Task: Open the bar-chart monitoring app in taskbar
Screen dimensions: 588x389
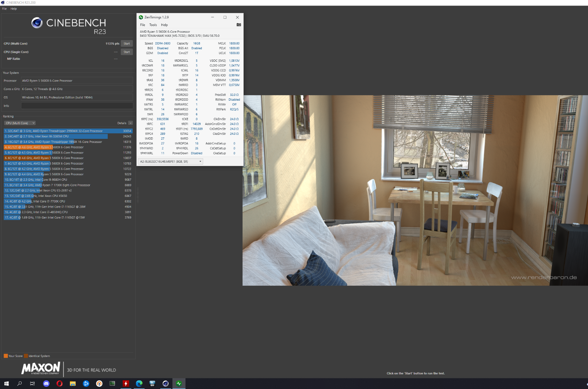Action: [x=152, y=383]
